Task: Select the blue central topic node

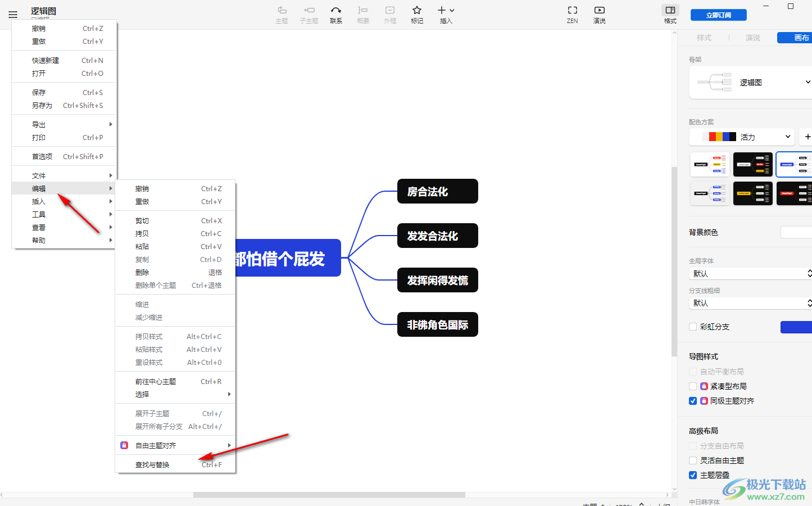Action: (288, 258)
